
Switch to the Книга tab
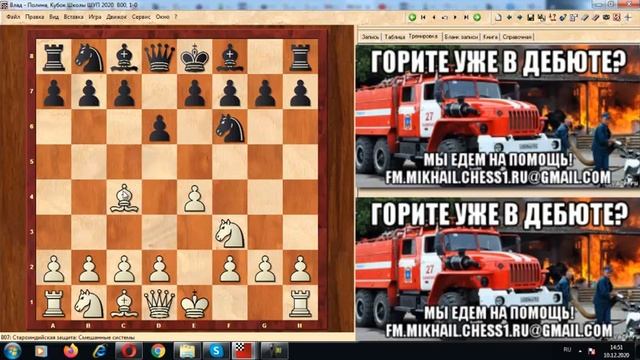pyautogui.click(x=490, y=37)
